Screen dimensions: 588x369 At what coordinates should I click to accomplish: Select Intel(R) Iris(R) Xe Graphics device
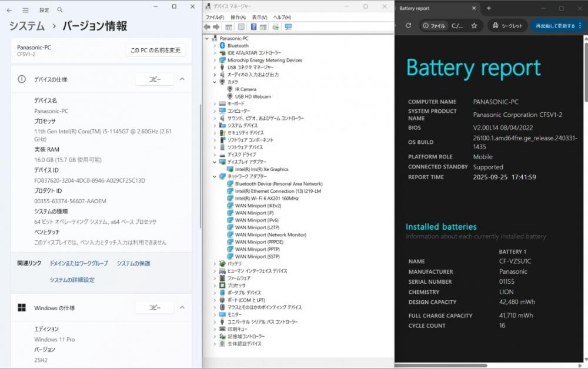pyautogui.click(x=261, y=169)
